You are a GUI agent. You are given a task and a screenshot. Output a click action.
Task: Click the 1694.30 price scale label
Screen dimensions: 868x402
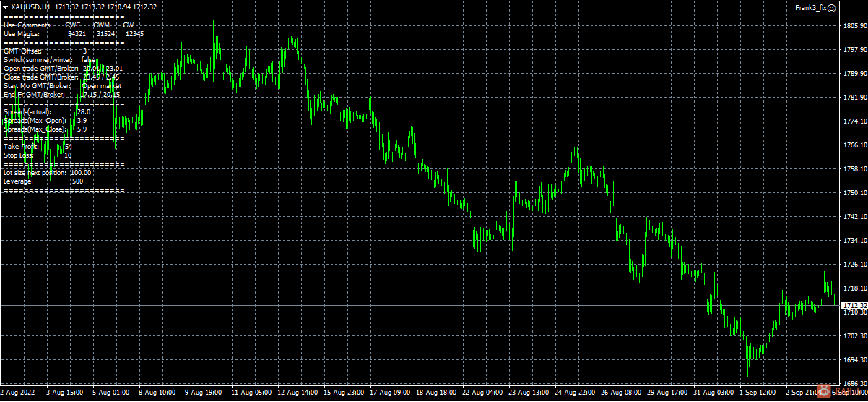tap(855, 360)
